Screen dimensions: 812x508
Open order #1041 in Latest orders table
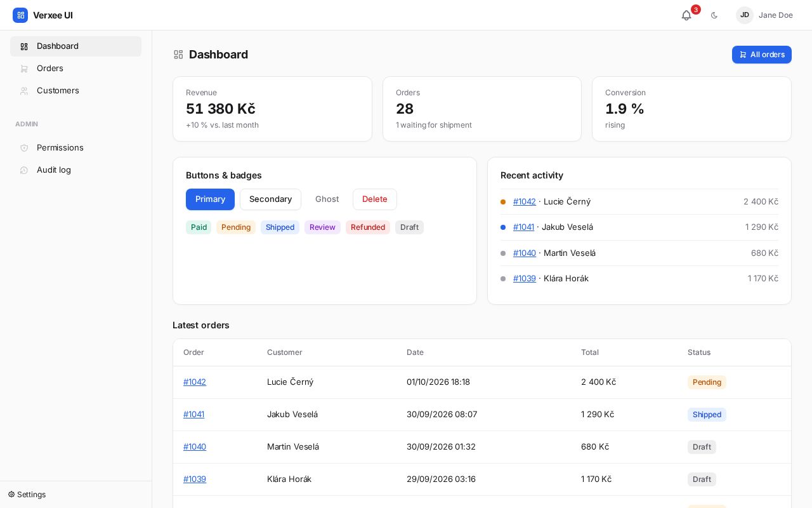pos(193,415)
